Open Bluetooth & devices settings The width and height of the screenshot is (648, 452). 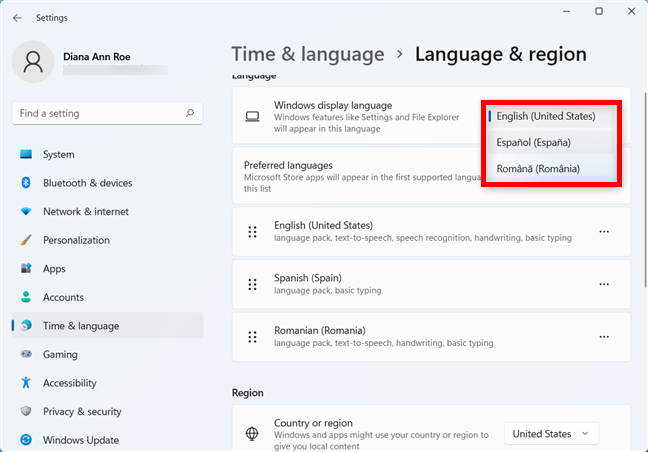(87, 183)
